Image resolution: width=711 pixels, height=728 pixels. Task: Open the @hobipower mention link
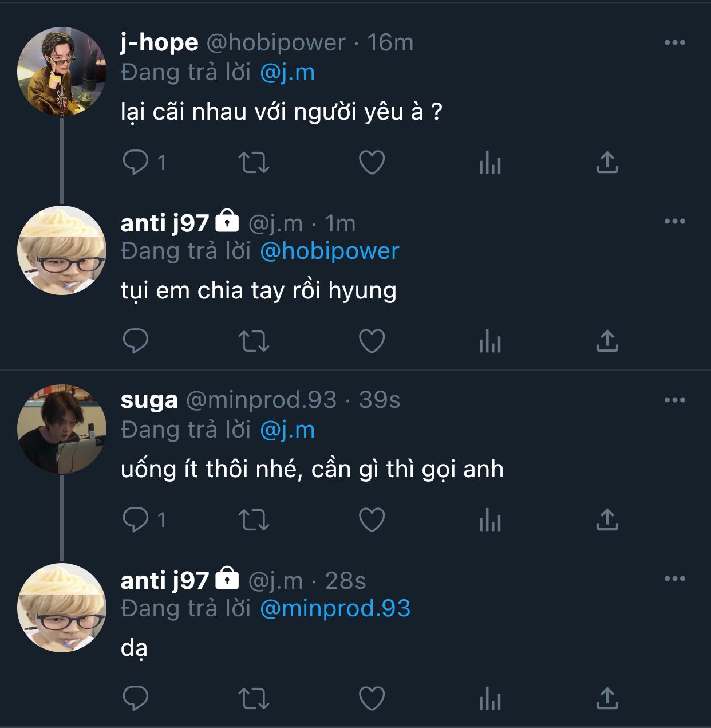tap(330, 251)
